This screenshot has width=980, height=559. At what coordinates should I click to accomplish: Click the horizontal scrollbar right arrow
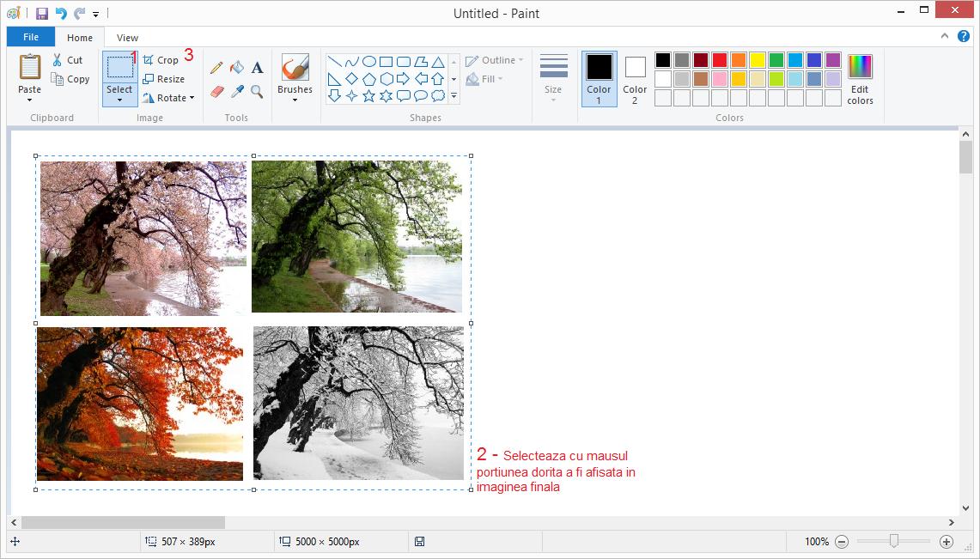tap(952, 522)
